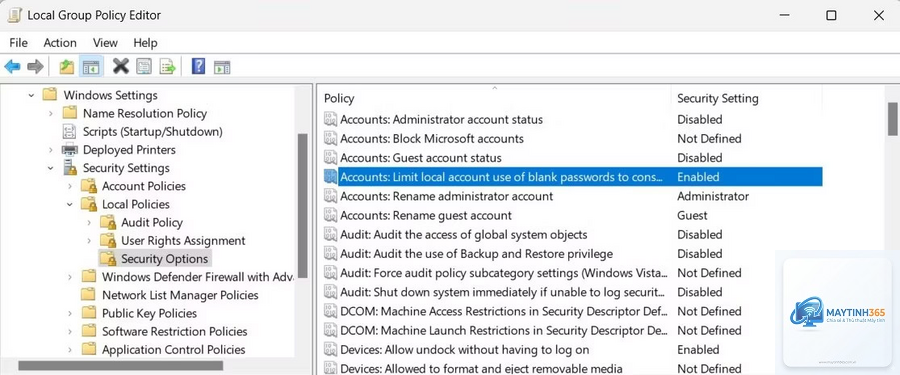Click the Export List toolbar icon
Viewport: 900px width, 375px height.
167,67
